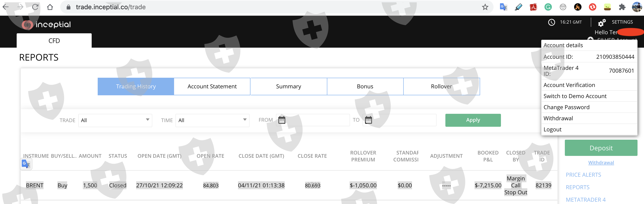Open the REPORTS sidebar link
The height and width of the screenshot is (204, 644).
pyautogui.click(x=578, y=187)
